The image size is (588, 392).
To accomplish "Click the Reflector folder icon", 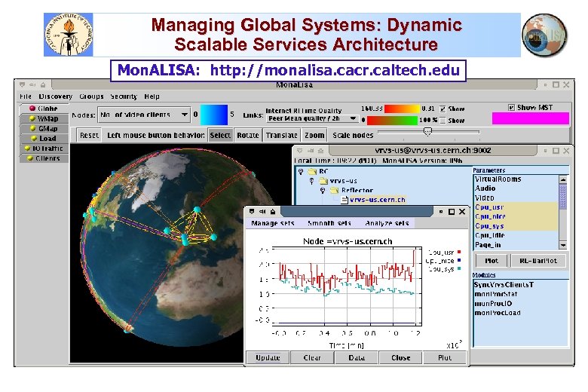I will 334,191.
